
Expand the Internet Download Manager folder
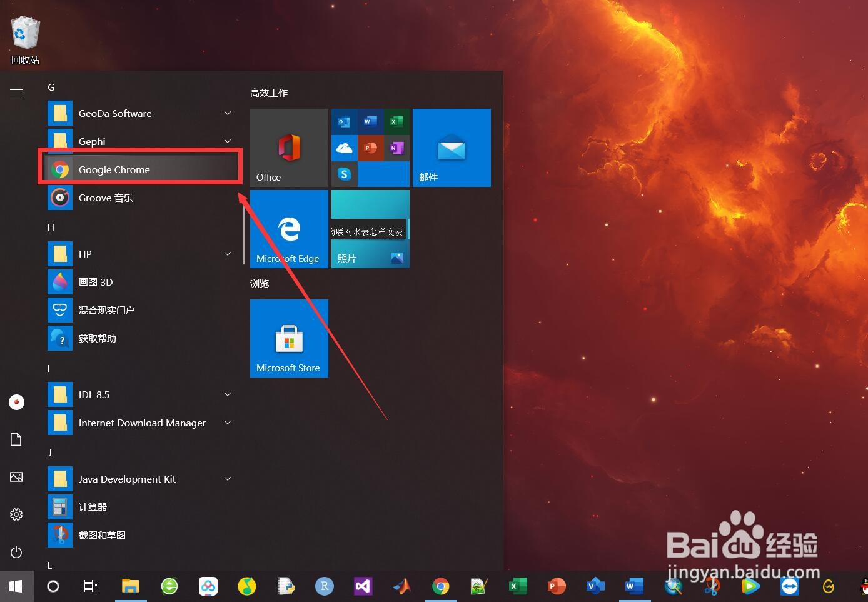[x=142, y=423]
